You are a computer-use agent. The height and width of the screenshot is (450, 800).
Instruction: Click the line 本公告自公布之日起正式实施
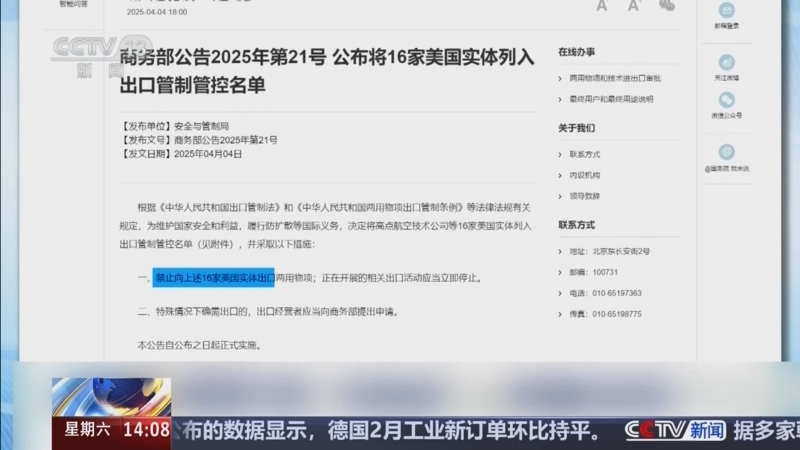pyautogui.click(x=200, y=345)
